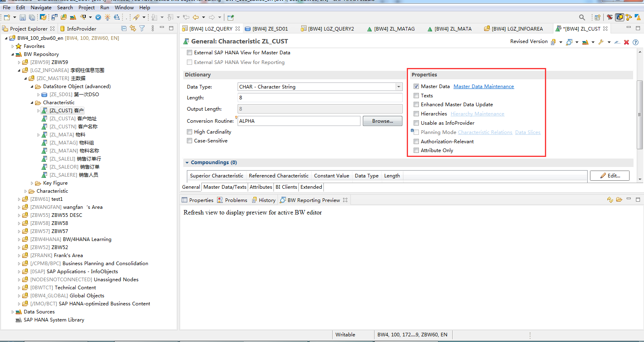The image size is (644, 342).
Task: Switch to the Master Data/Texts tab
Action: pos(225,187)
